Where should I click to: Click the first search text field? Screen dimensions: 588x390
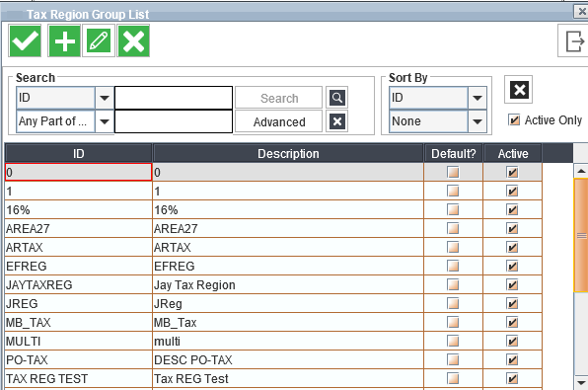(174, 98)
